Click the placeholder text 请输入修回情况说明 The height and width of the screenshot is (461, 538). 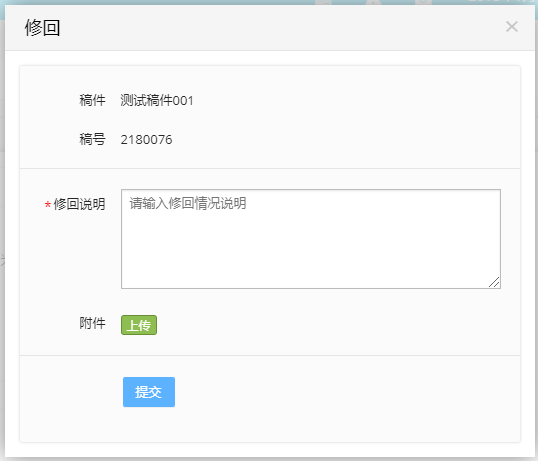click(188, 203)
